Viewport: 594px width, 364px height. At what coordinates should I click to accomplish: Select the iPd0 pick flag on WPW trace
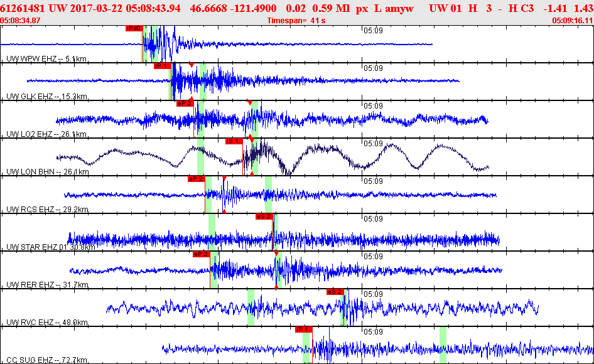coord(134,28)
